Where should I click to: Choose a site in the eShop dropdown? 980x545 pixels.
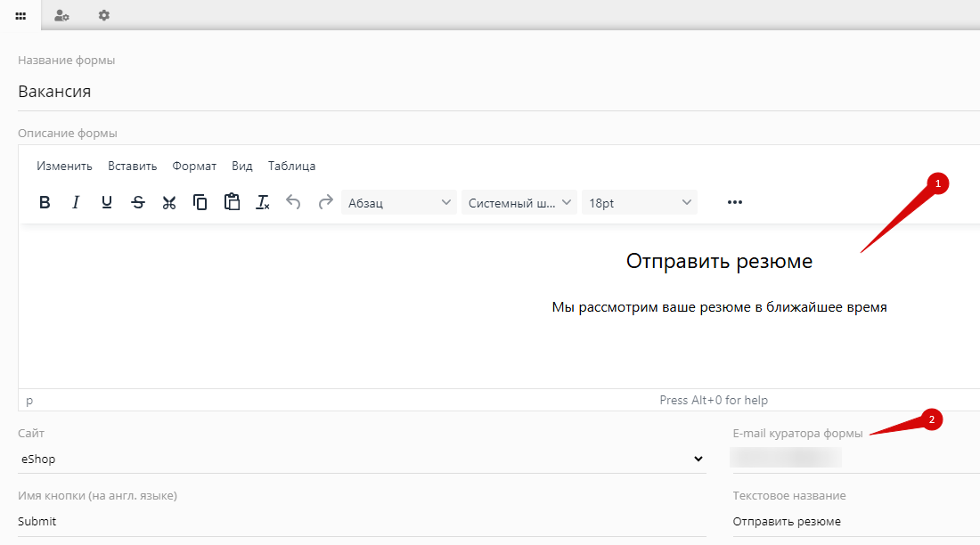click(x=362, y=460)
